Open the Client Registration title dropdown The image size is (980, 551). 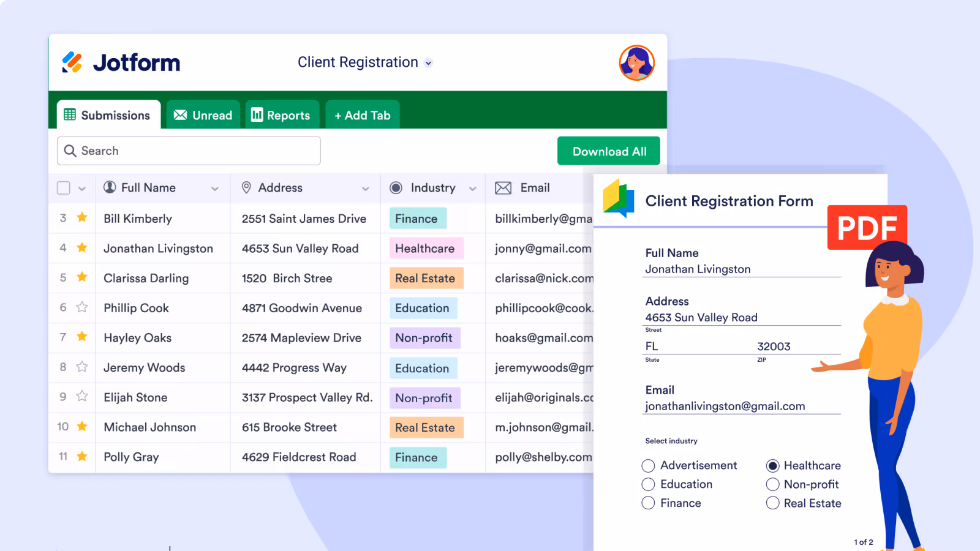[x=429, y=63]
